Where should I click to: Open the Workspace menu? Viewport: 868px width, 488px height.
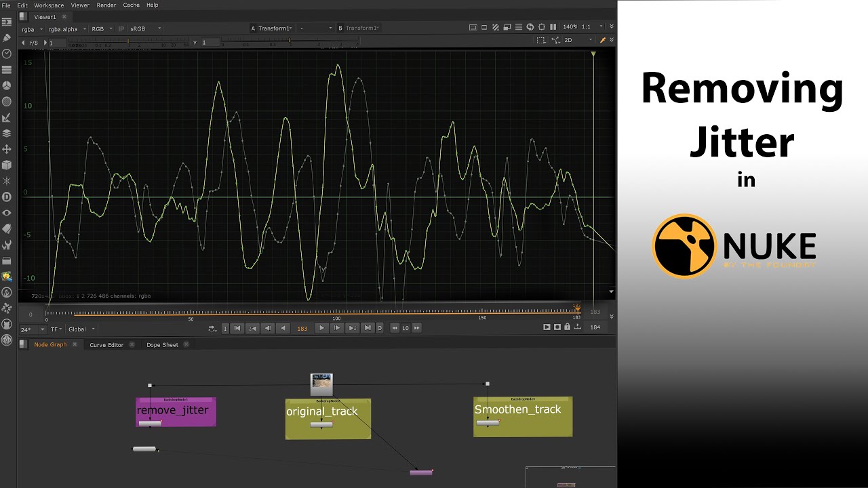[48, 5]
